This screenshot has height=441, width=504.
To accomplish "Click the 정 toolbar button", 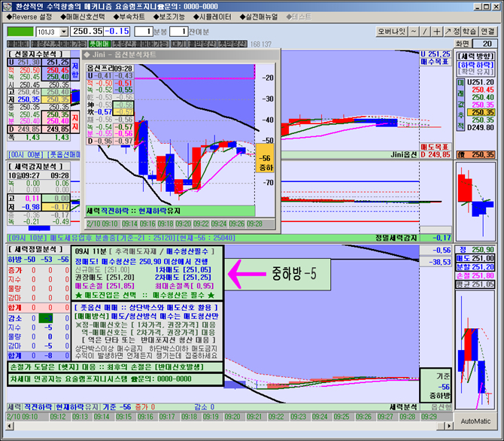I will (x=457, y=32).
